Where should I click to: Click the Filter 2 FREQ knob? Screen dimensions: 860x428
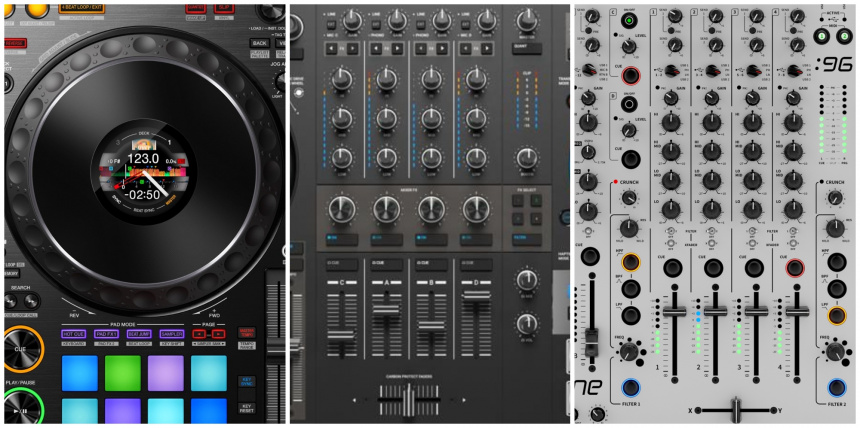835,351
